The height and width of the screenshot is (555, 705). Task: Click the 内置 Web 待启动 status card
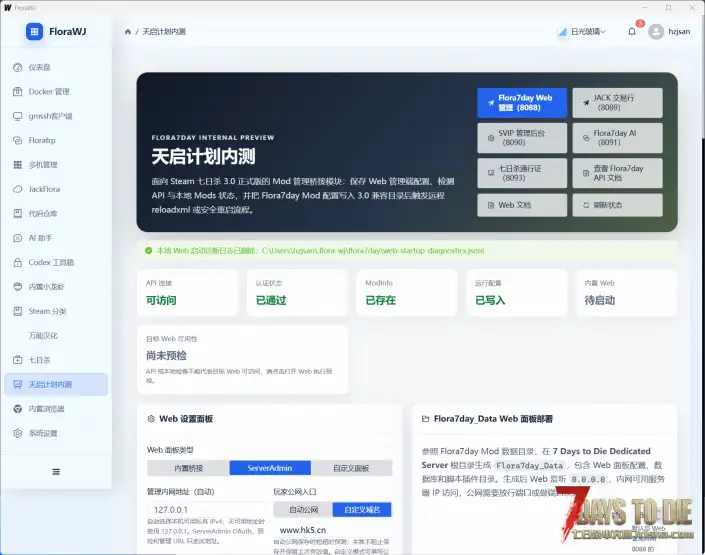[x=626, y=293]
